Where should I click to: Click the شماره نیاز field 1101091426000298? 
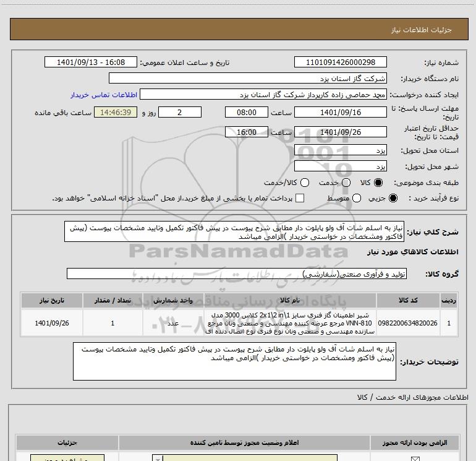[340, 62]
